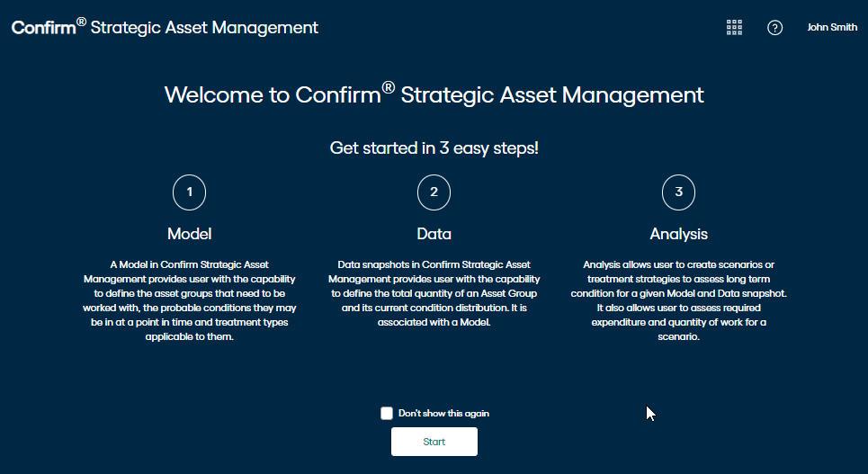Select the step 3 circle icon
Screen dimensions: 868x474
click(x=679, y=192)
